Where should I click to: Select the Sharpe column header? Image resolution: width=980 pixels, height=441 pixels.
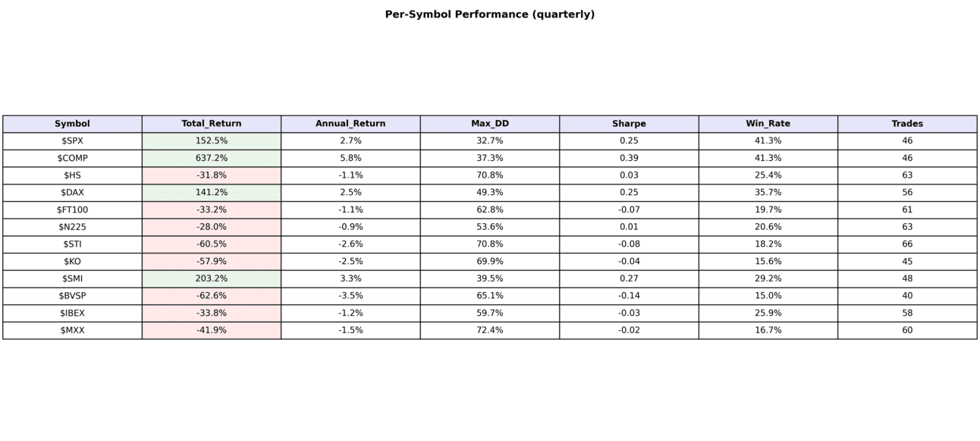tap(629, 124)
